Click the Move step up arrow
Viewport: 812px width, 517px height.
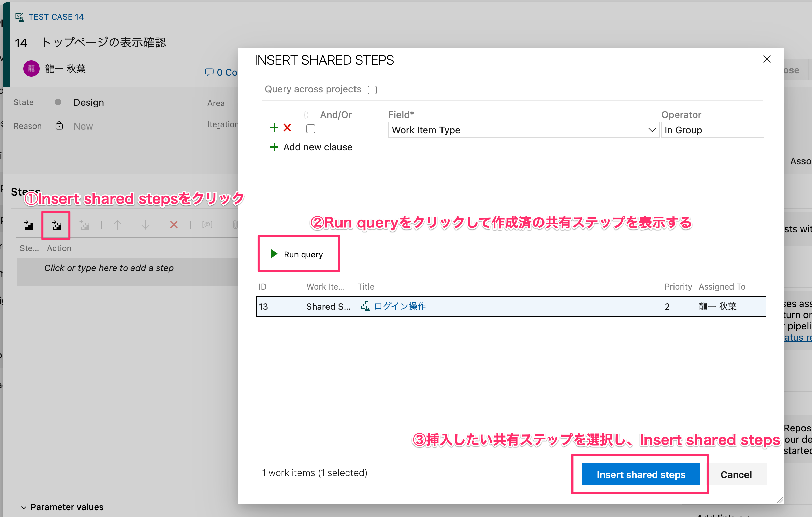117,225
